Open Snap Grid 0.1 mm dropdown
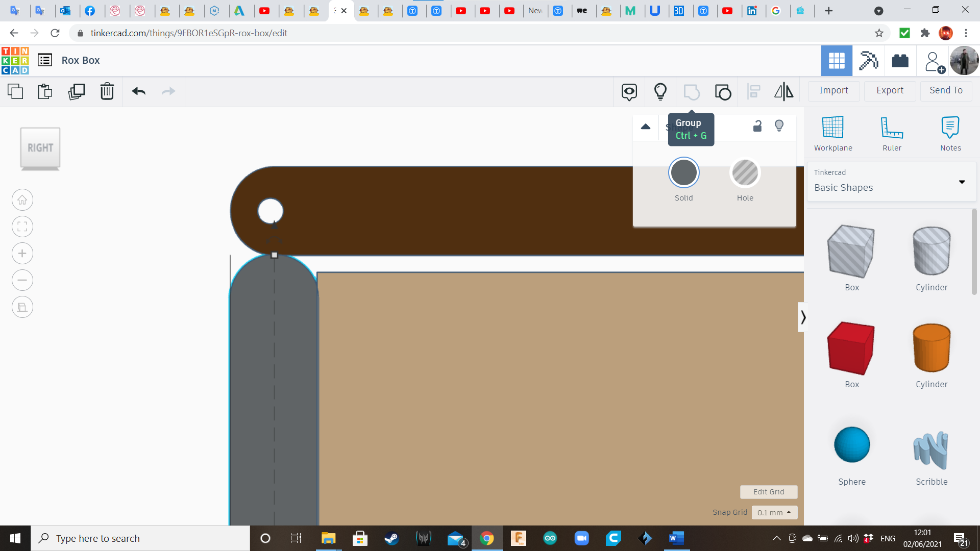 pos(774,512)
